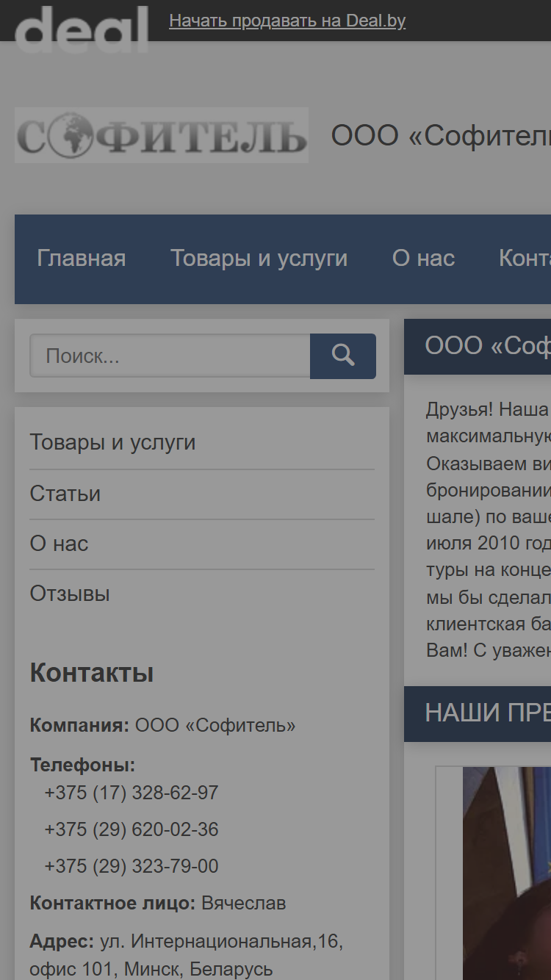Screen dimensions: 551x980
Task: Open the 'Начать продавать на Deal.by' link
Action: [287, 21]
